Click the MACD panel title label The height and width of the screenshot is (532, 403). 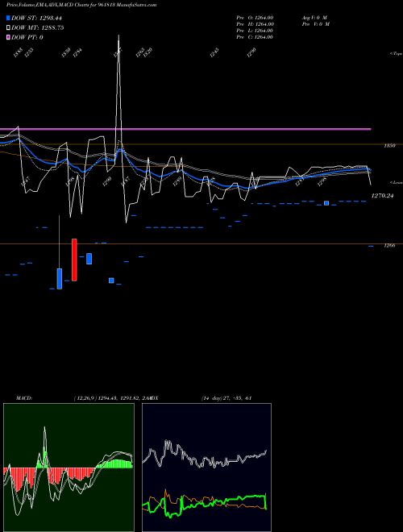point(24,397)
